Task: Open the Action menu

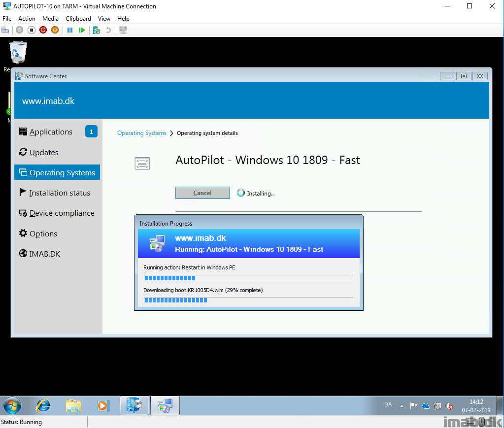Action: [27, 19]
